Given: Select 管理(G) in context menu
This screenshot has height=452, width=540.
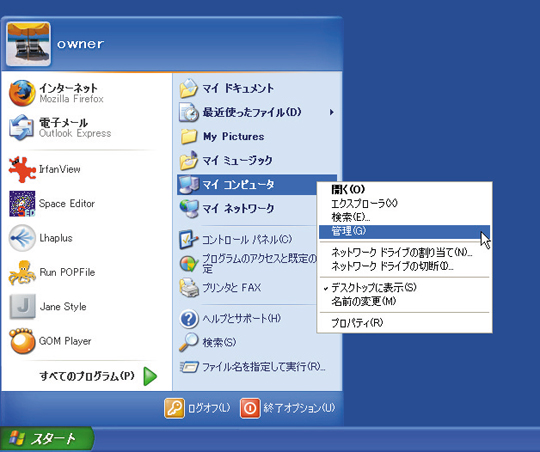Looking at the screenshot, I should coord(404,232).
